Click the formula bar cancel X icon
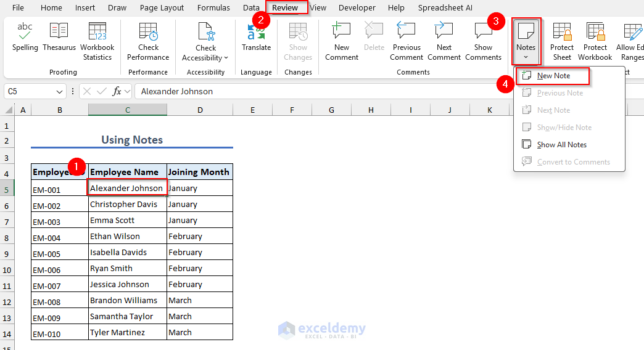This screenshot has width=644, height=350. [x=86, y=91]
